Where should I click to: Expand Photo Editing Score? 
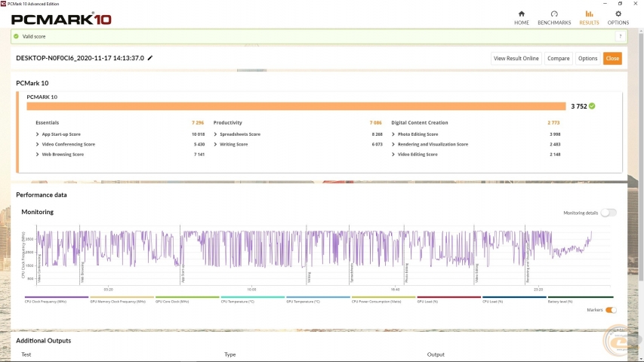393,134
